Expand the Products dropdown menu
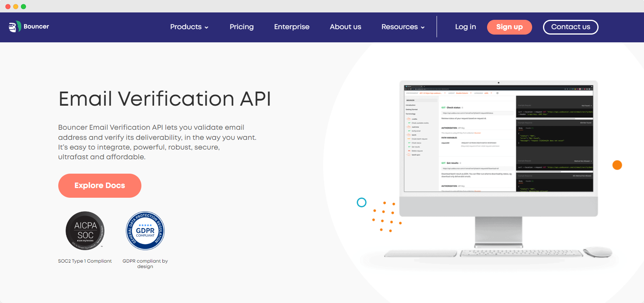The width and height of the screenshot is (644, 303). pos(186,27)
